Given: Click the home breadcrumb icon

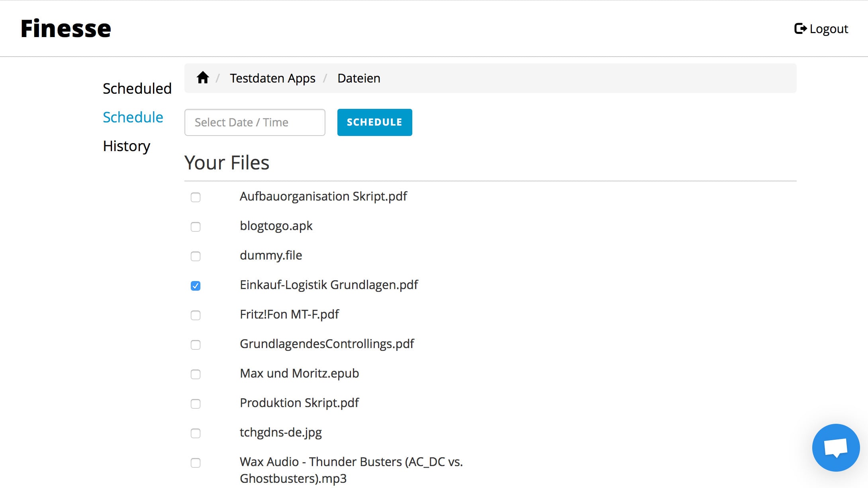Looking at the screenshot, I should tap(203, 78).
